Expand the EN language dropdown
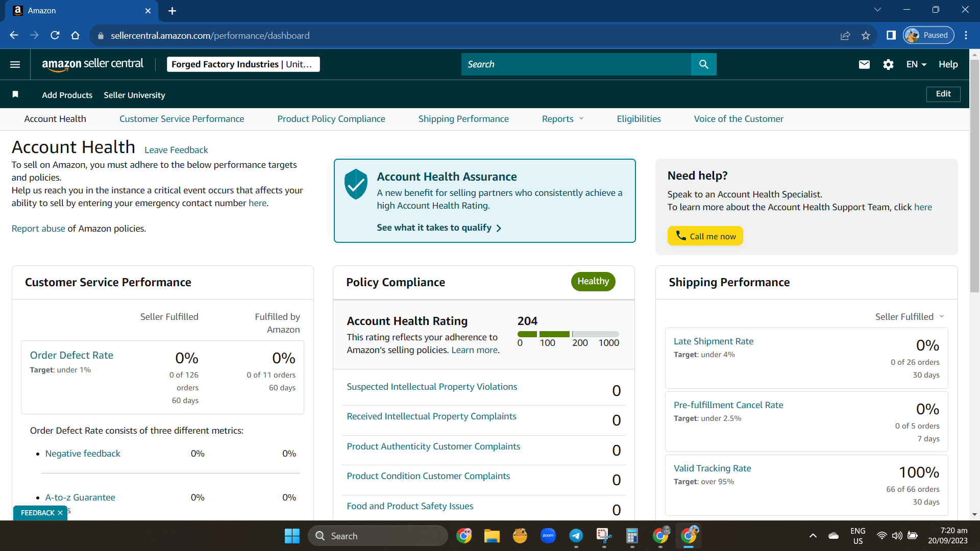The width and height of the screenshot is (980, 551). (x=916, y=64)
